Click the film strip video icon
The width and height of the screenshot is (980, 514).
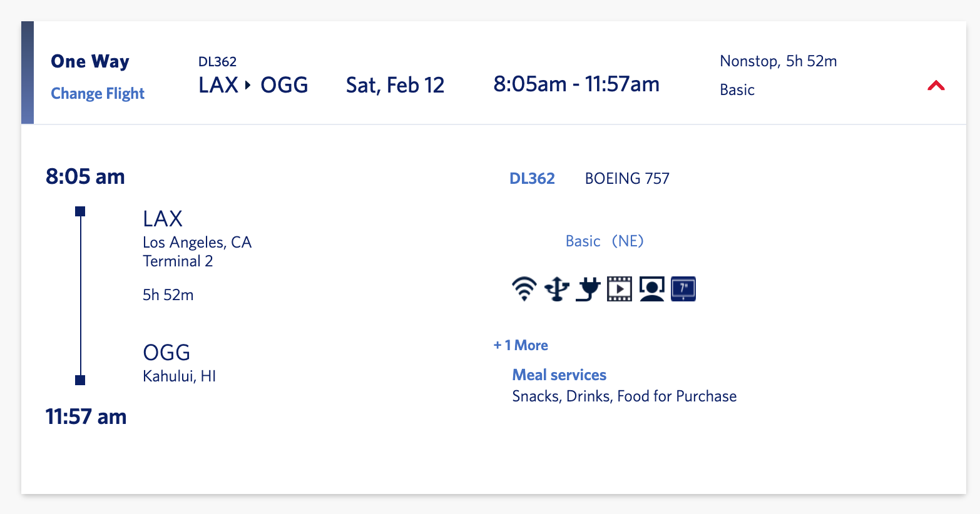(x=620, y=289)
